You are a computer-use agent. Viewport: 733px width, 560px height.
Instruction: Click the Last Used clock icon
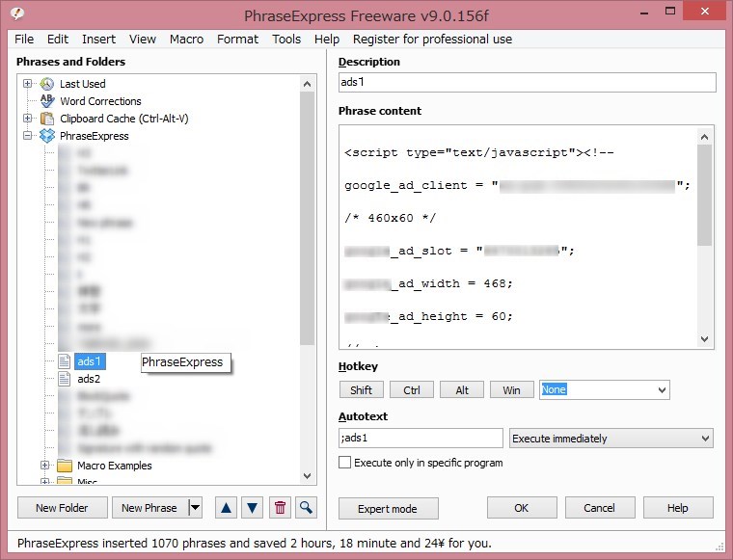pos(46,84)
